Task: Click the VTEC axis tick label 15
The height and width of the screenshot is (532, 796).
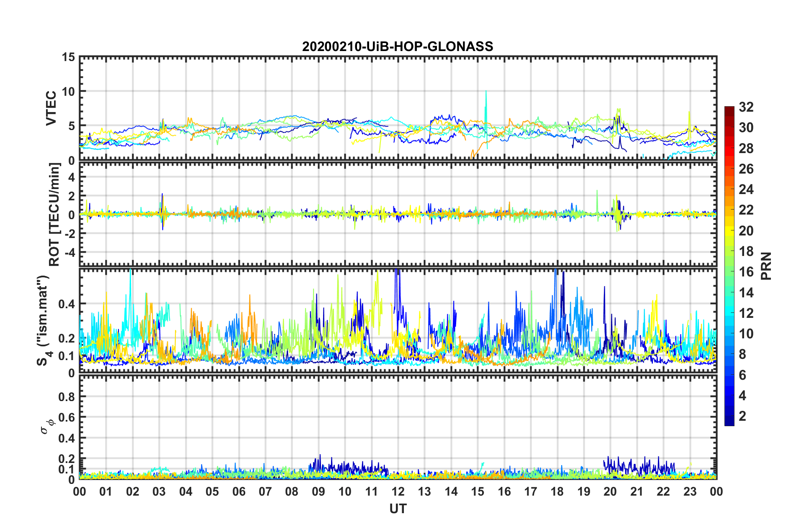Action: [68, 57]
